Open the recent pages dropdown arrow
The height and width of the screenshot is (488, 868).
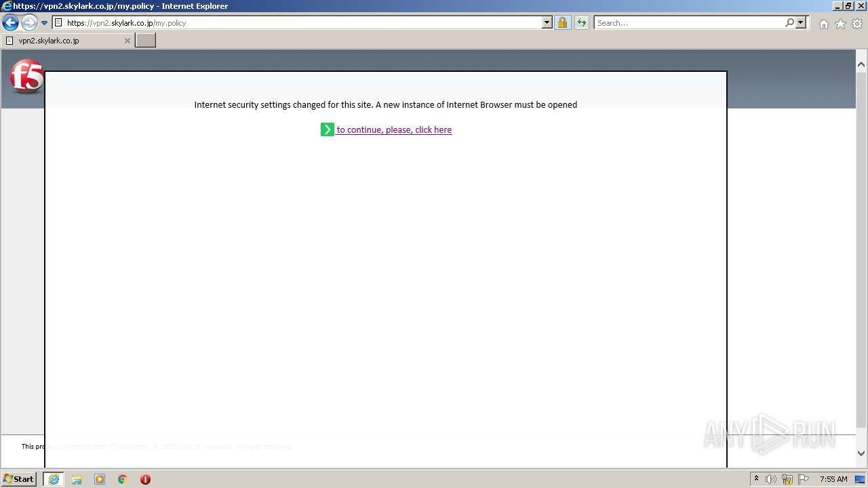[x=44, y=23]
